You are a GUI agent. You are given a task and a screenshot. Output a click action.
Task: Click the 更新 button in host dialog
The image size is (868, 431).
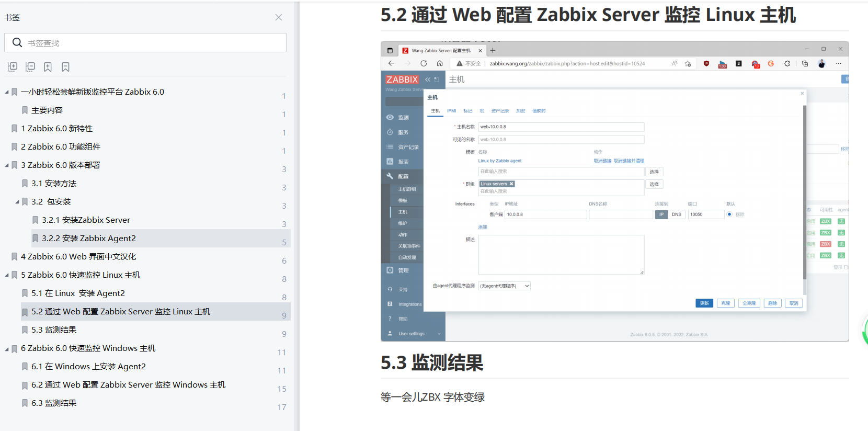click(704, 303)
